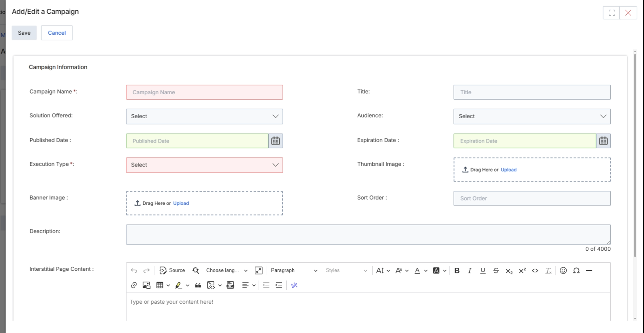Click the Save button
Screen dimensions: 644x333
pos(24,33)
